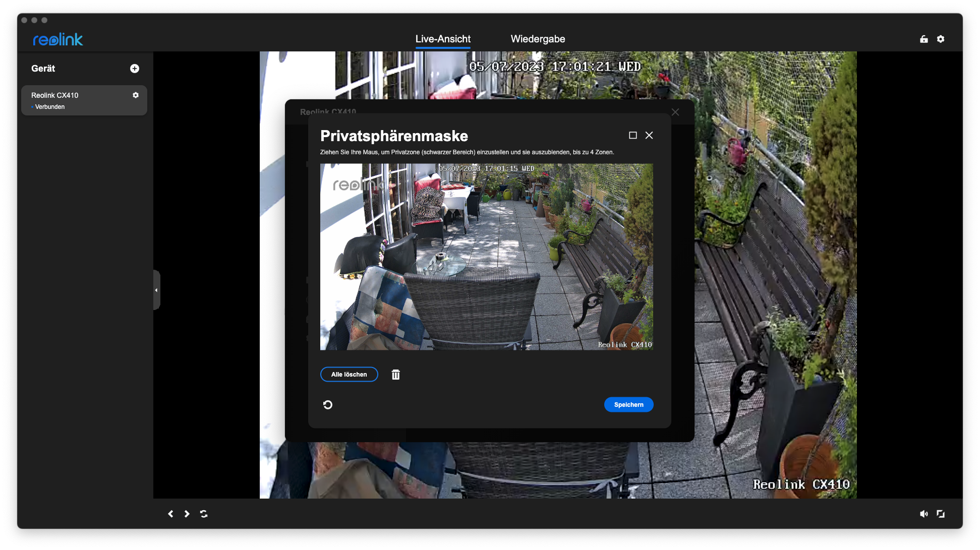980x550 pixels.
Task: Switch to Wiedergabe tab
Action: (x=538, y=39)
